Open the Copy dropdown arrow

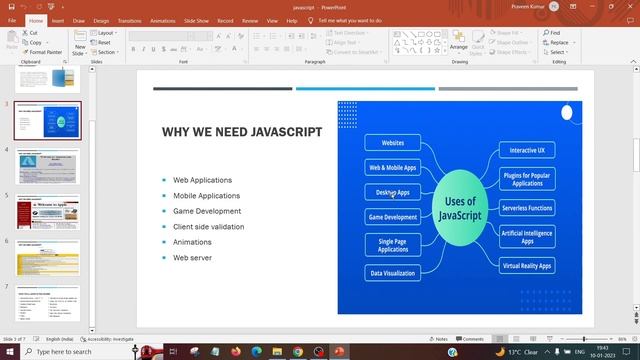47,42
